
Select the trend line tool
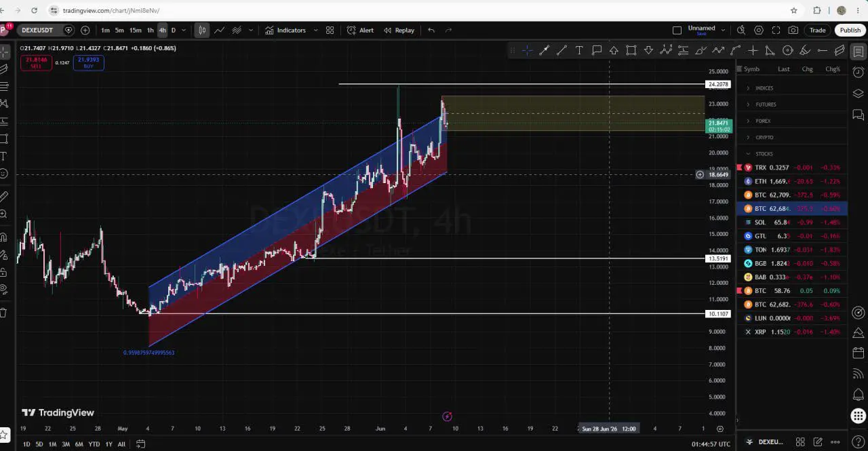pos(561,50)
